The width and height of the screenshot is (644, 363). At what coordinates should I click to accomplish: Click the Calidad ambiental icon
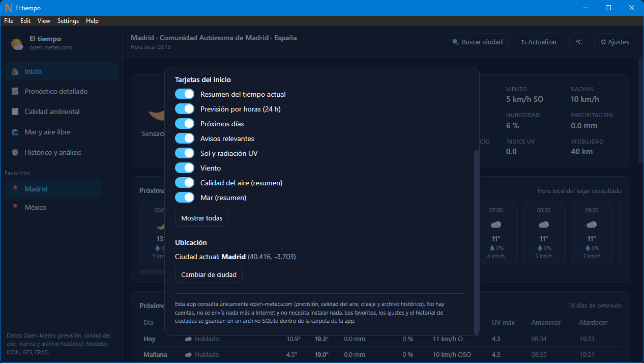click(x=15, y=111)
